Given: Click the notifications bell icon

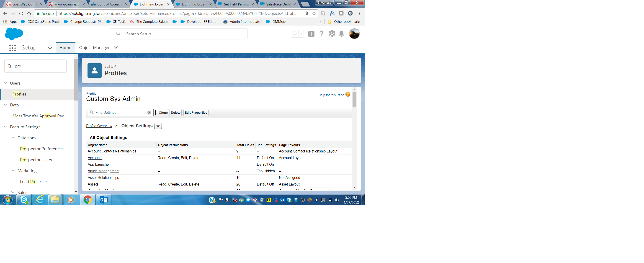Looking at the screenshot, I should 341,34.
